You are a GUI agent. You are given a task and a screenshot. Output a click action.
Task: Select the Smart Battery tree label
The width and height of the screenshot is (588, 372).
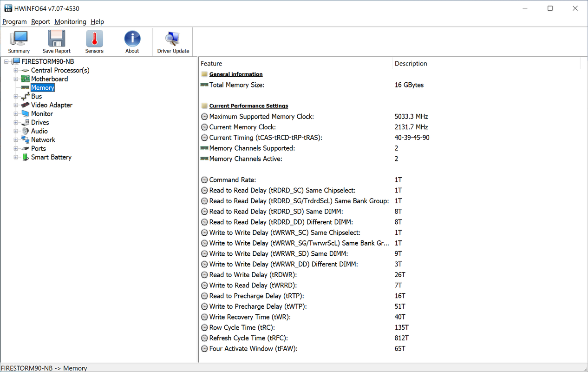(51, 157)
